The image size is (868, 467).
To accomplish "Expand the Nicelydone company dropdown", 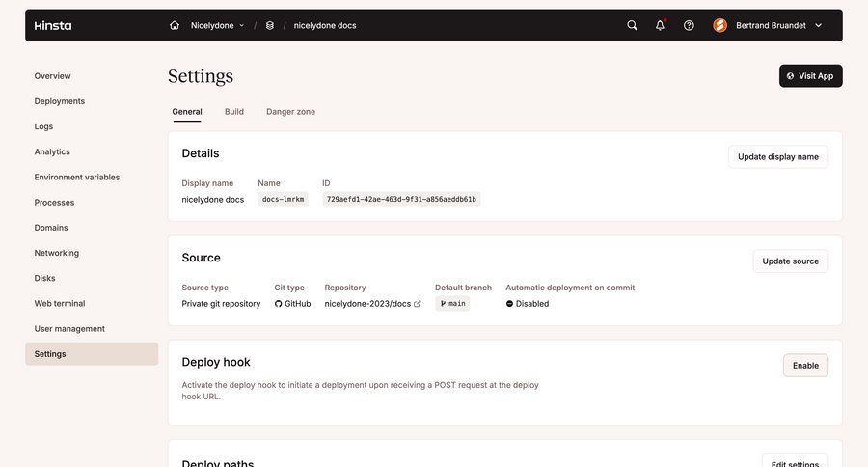I will pyautogui.click(x=217, y=25).
